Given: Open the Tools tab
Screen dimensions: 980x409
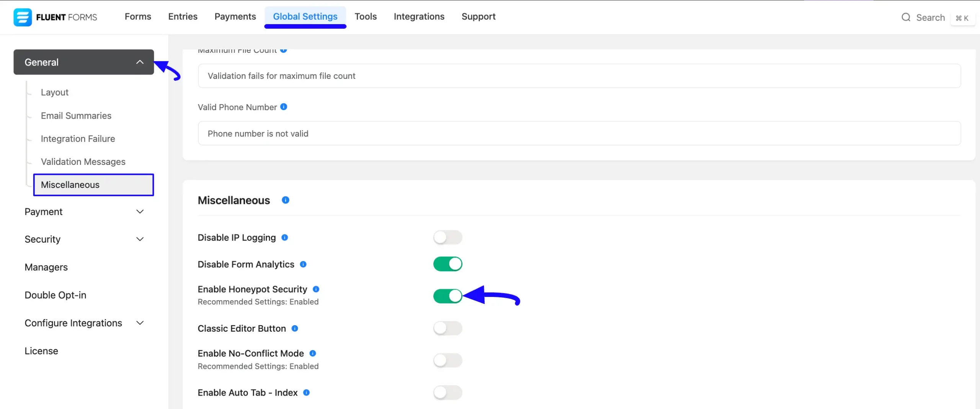Looking at the screenshot, I should click(x=366, y=16).
